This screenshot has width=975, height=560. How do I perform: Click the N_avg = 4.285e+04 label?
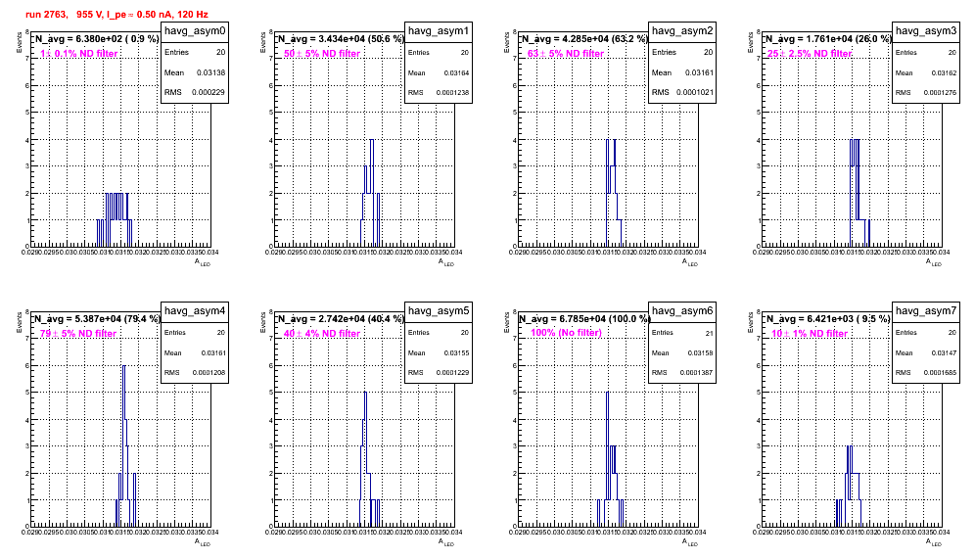click(x=583, y=38)
